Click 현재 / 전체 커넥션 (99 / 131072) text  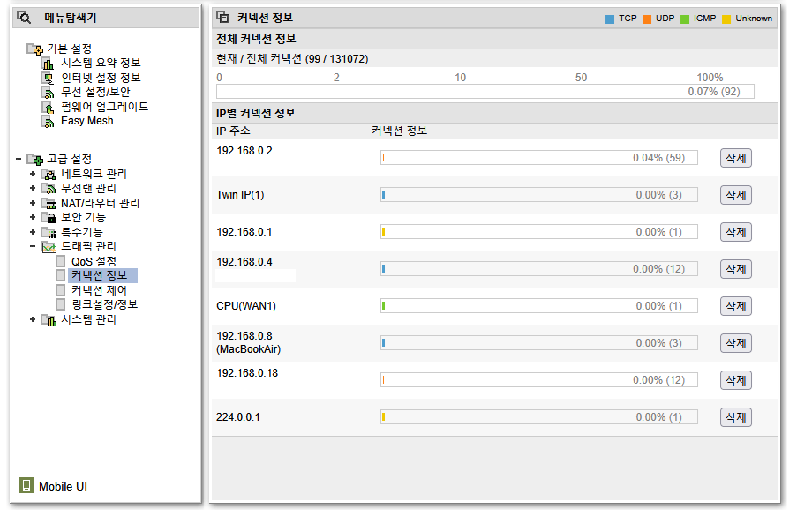click(292, 59)
